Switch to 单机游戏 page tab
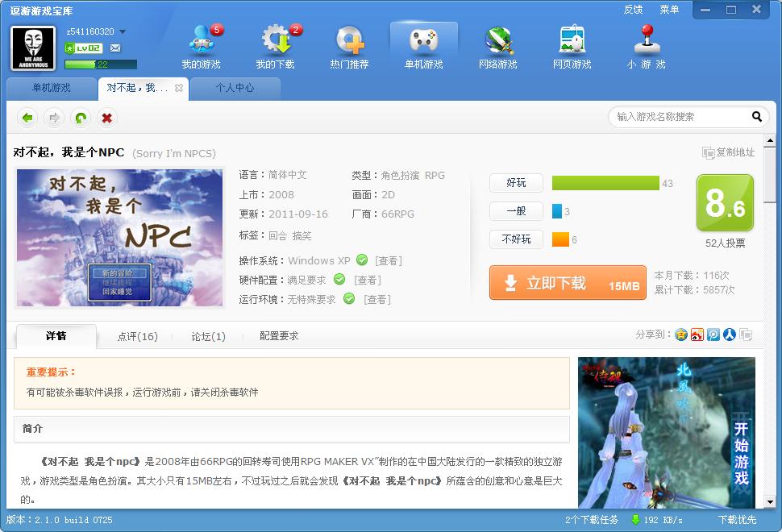The width and height of the screenshot is (782, 532). click(52, 88)
